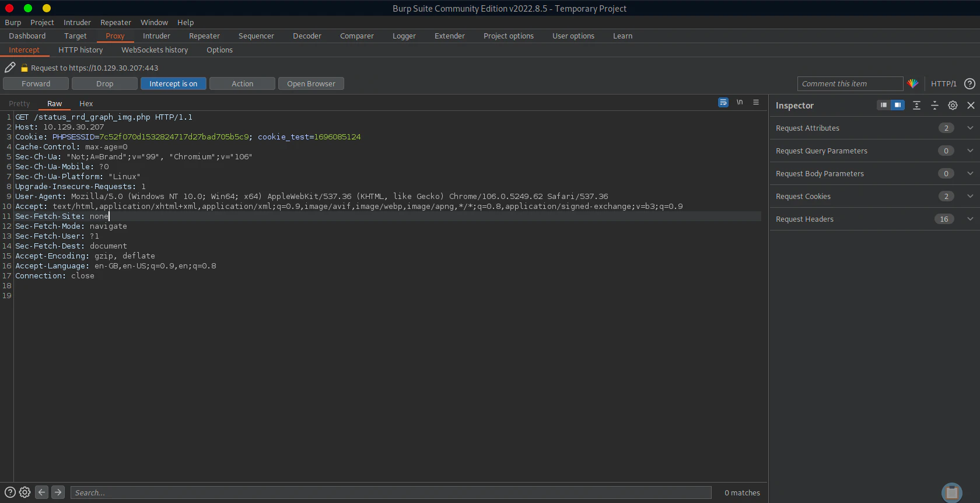Open the Window menu
This screenshot has height=503, width=980.
pyautogui.click(x=154, y=22)
